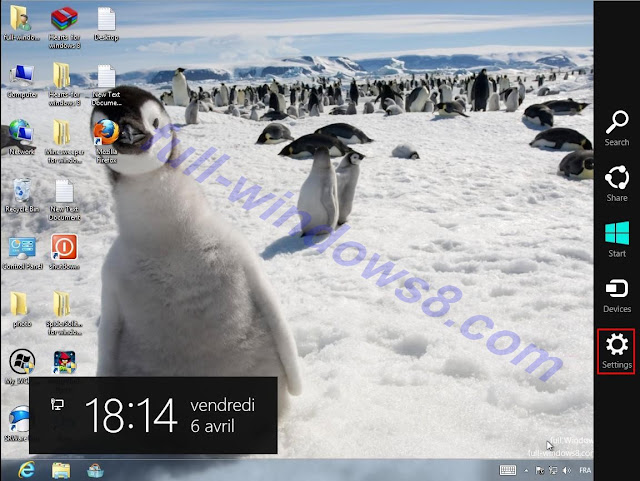Switch input language via FRA indicator
The width and height of the screenshot is (640, 481).
click(585, 470)
